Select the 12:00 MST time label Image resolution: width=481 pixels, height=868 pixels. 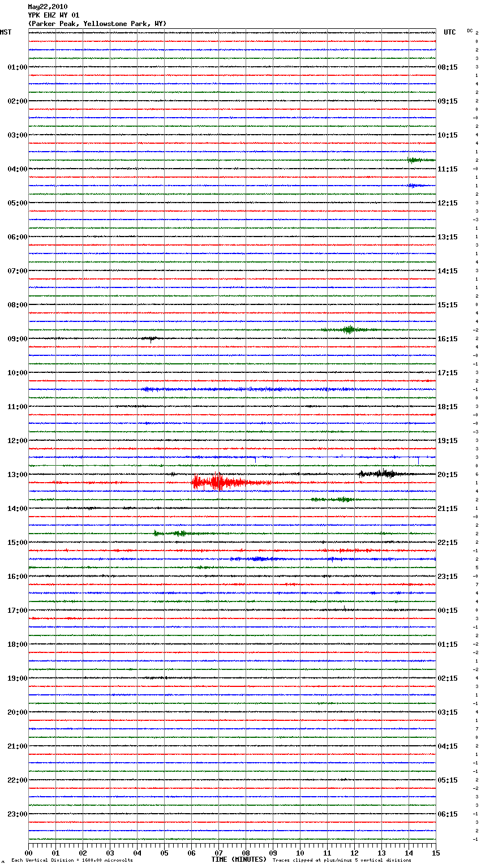(x=18, y=441)
